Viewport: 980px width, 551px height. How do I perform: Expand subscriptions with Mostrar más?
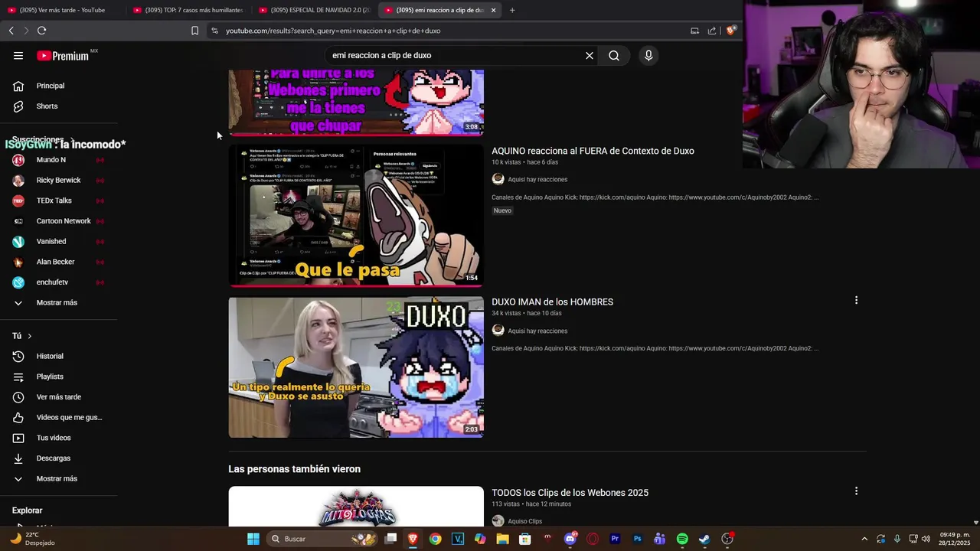click(58, 302)
